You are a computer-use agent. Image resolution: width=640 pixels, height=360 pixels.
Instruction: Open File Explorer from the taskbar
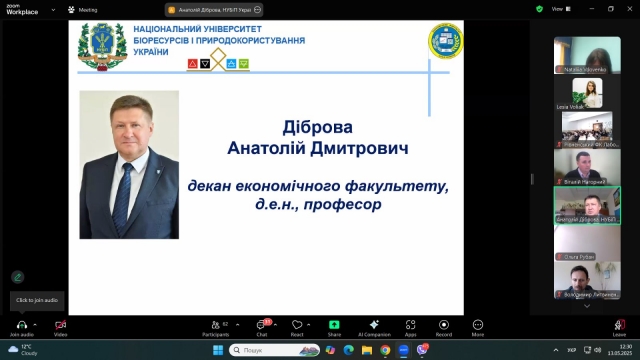click(367, 350)
